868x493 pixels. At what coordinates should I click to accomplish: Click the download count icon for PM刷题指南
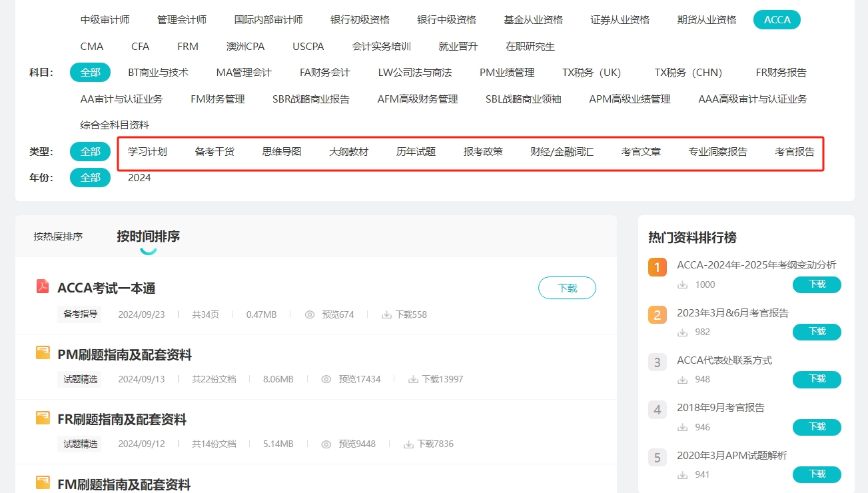click(x=413, y=379)
